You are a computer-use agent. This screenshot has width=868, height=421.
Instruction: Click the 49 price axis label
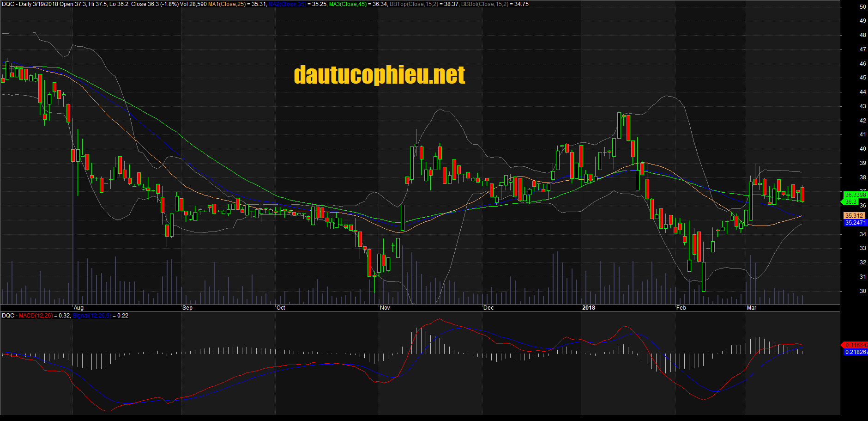(862, 21)
